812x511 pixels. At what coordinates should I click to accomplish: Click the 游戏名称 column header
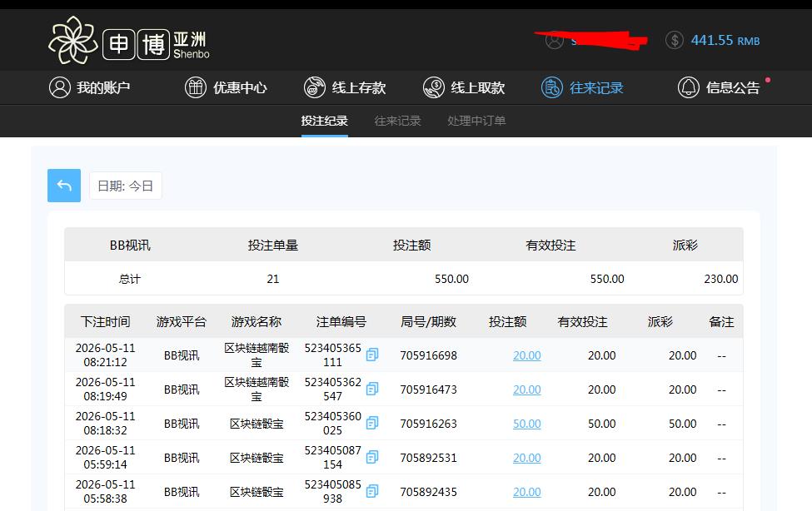click(x=257, y=322)
